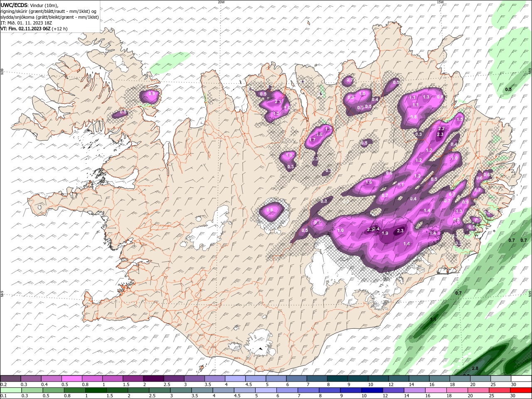The image size is (532, 399).
Task: Click the bottom-row blue swatch labeled 7
Action: (308, 390)
